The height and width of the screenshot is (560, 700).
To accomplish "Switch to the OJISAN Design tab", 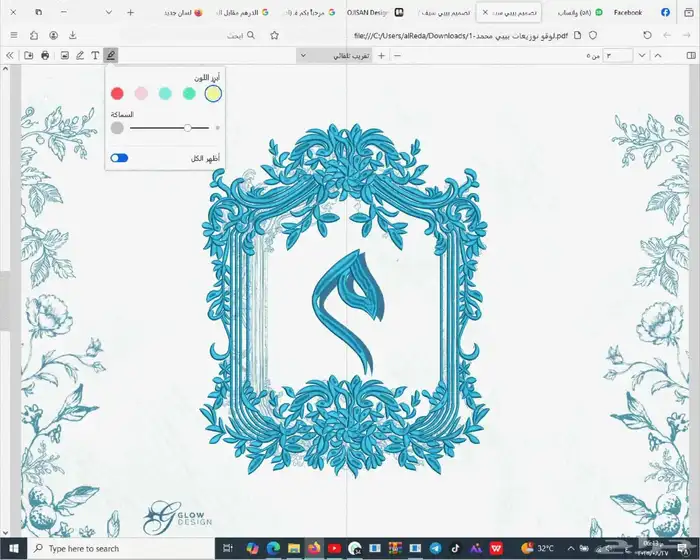I will coord(365,12).
